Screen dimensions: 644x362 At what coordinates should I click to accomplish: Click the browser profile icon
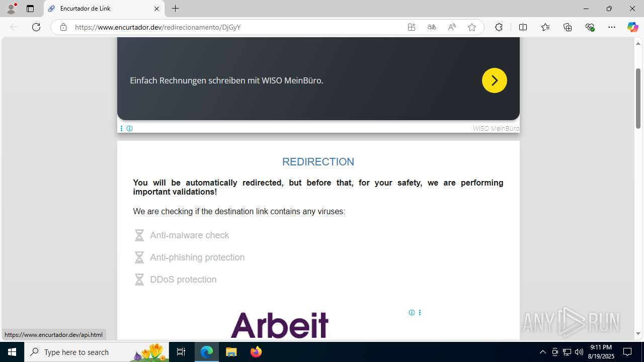pos(11,9)
